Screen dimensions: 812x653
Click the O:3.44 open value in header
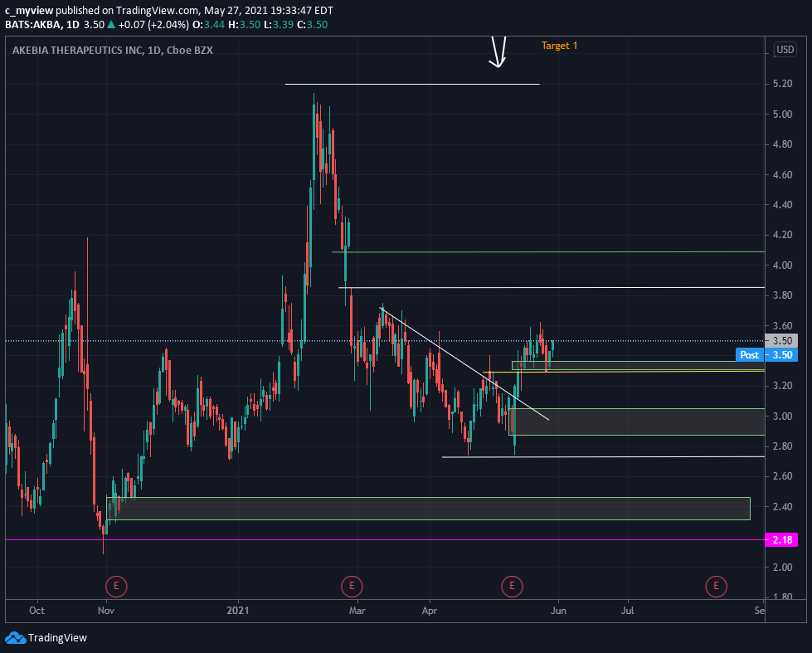tap(208, 24)
